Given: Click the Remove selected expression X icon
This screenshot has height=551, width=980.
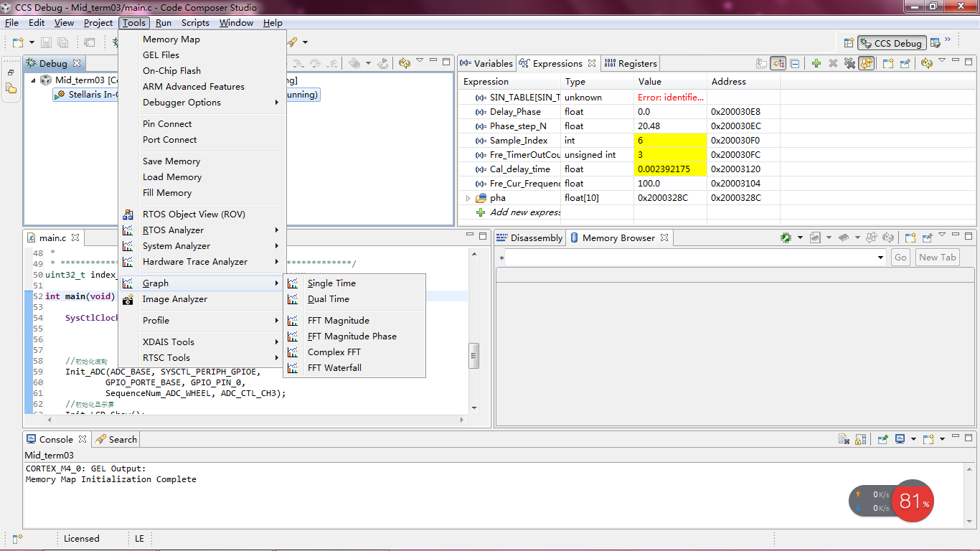Looking at the screenshot, I should (833, 63).
